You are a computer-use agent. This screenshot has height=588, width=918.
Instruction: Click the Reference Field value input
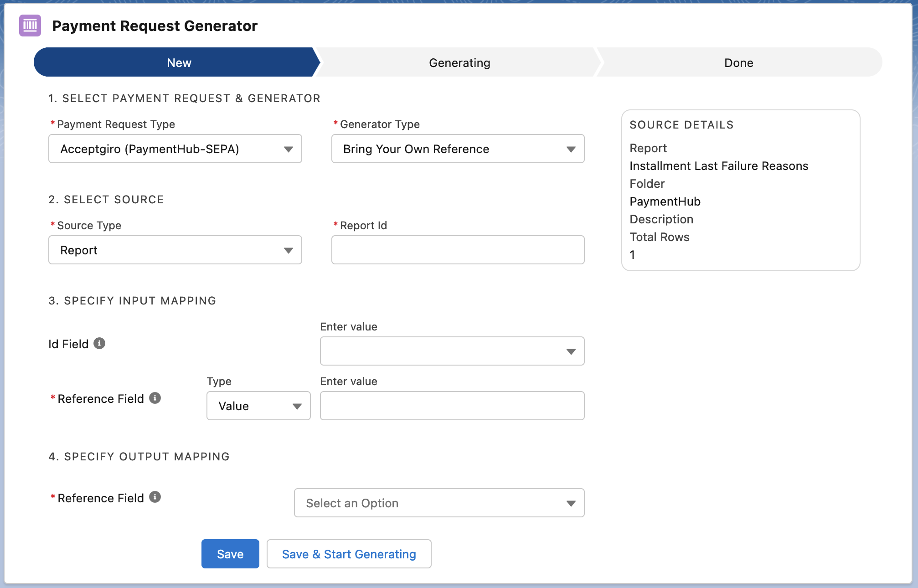click(452, 406)
